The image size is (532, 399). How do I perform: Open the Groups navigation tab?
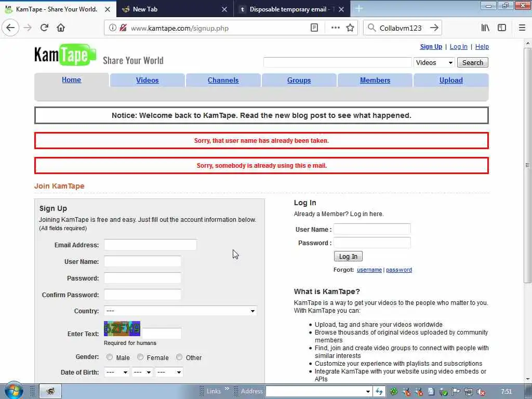point(299,80)
